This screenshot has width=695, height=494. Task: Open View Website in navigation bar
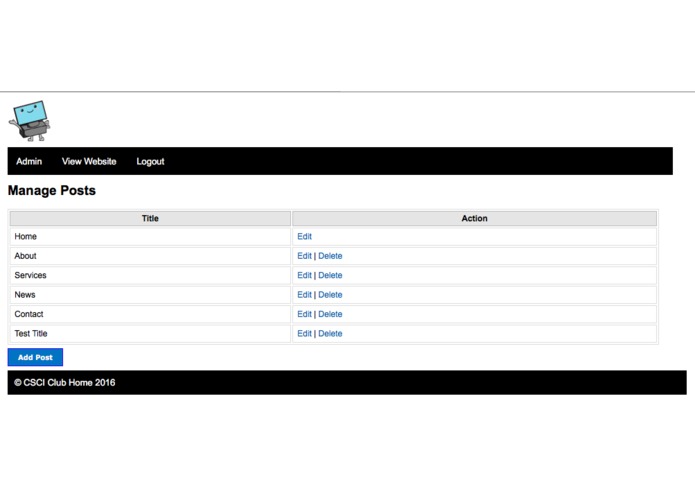coord(89,161)
